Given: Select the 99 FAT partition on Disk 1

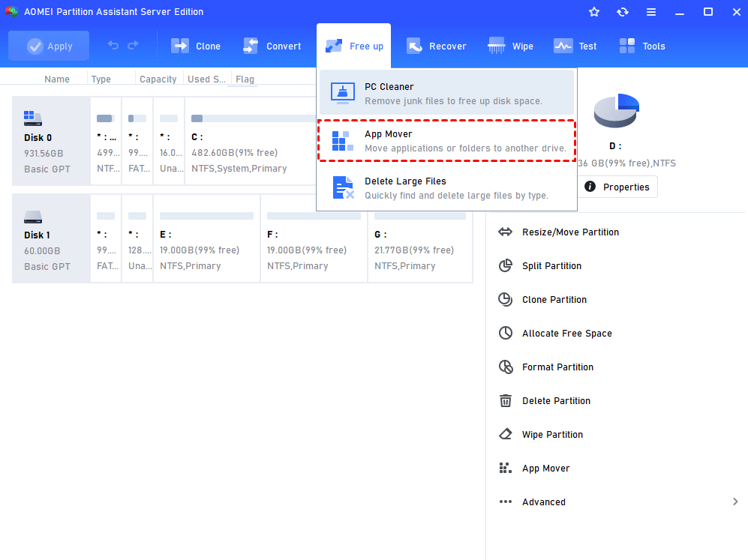Looking at the screenshot, I should click(x=106, y=238).
